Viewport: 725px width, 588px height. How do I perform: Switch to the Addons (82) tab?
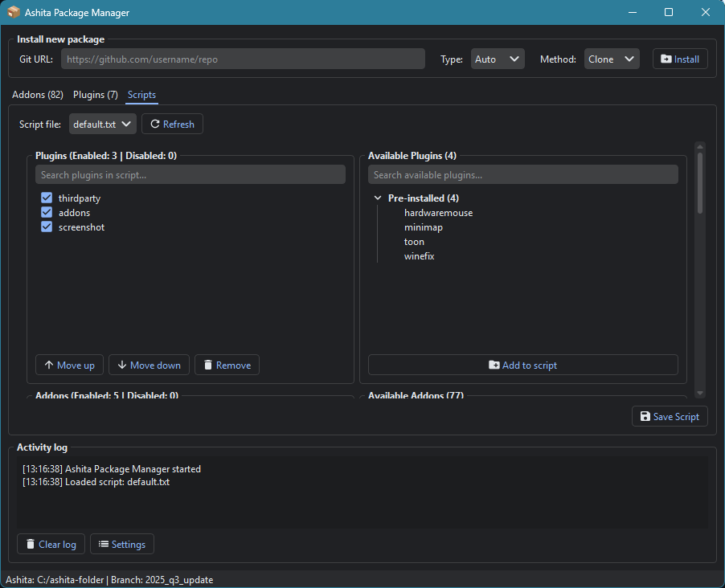[38, 95]
